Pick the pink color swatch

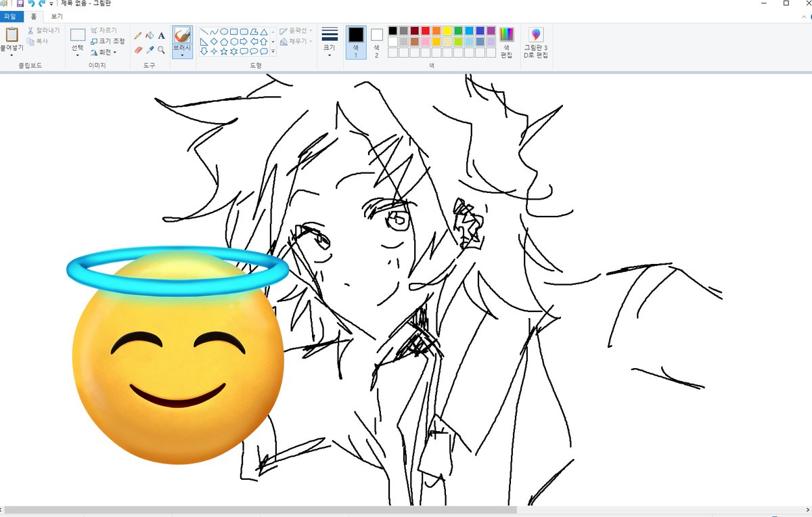[x=426, y=42]
